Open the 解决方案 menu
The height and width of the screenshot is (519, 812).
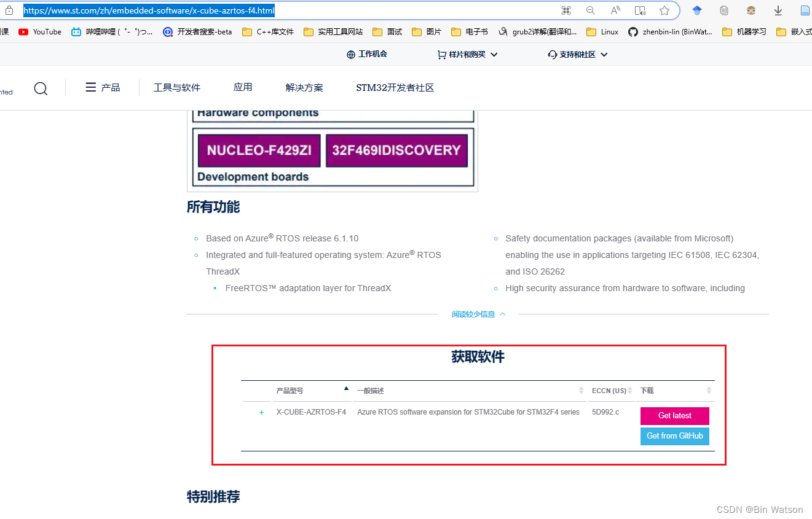pos(304,88)
